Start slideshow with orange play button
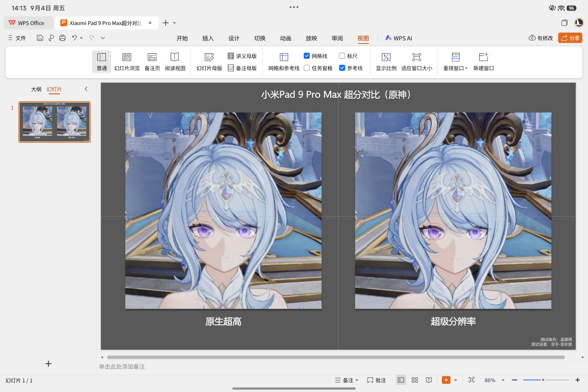Image resolution: width=588 pixels, height=392 pixels. (x=446, y=380)
